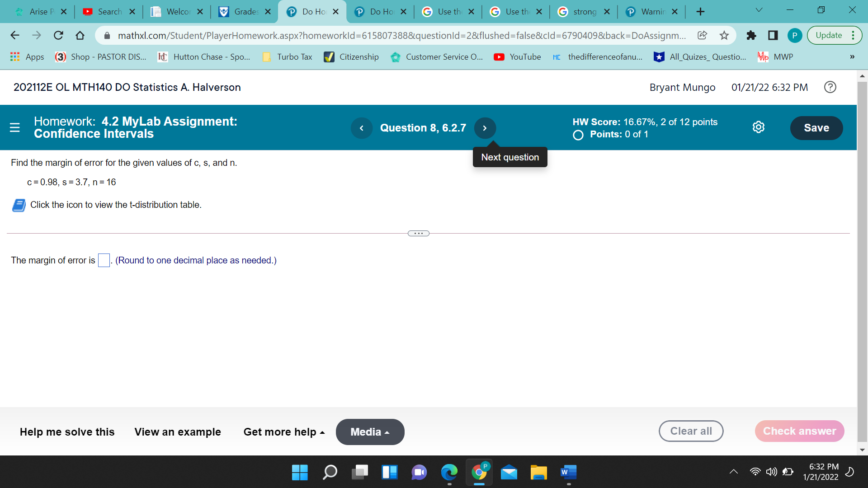Open the t-distribution table icon
Screen dimensions: 868x488
18,205
